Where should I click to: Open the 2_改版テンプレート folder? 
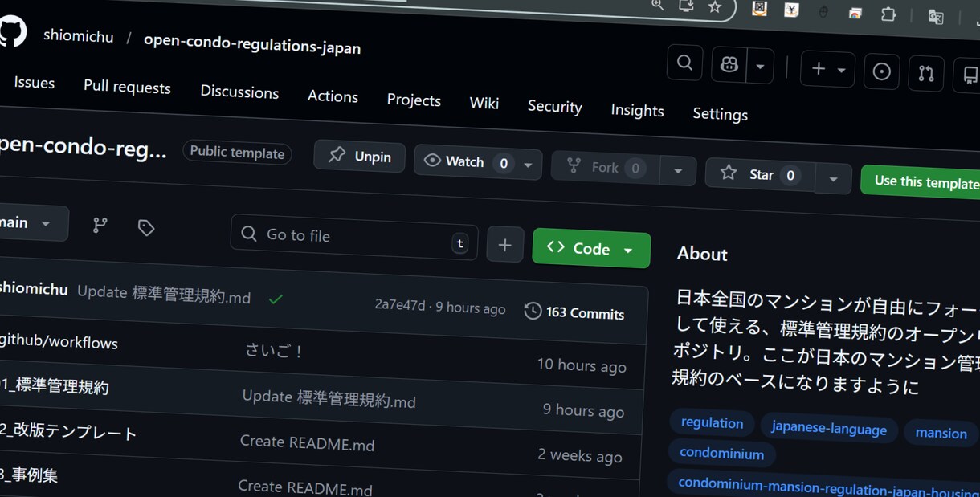coord(68,431)
